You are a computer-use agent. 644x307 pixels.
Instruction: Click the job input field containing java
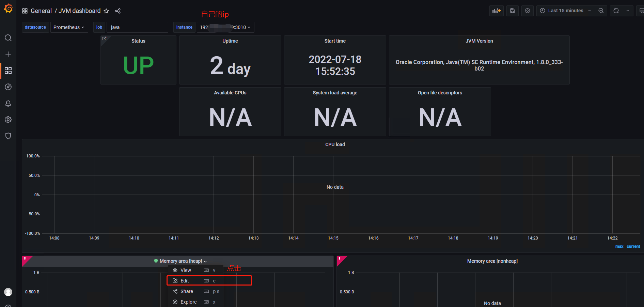138,27
